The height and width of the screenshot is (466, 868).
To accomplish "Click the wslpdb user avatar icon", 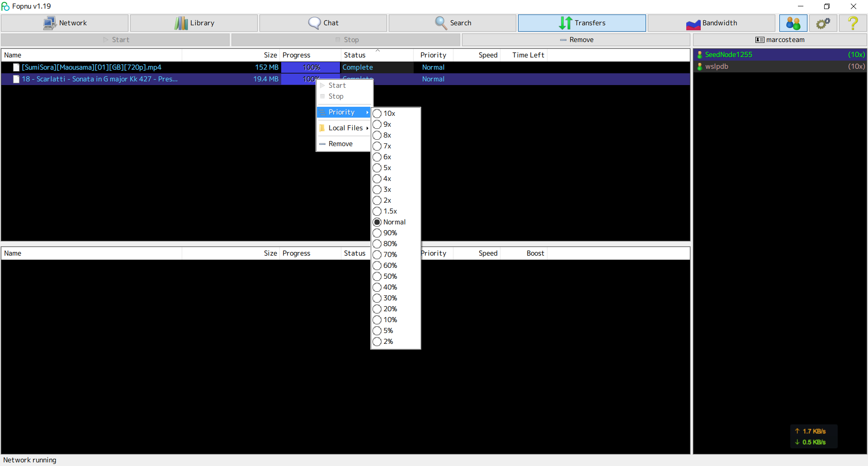I will pyautogui.click(x=700, y=67).
